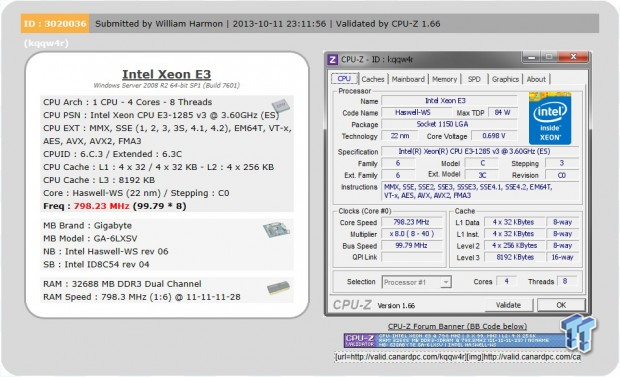Click the L1 Data value 4 x 32 KBytes

513,222
